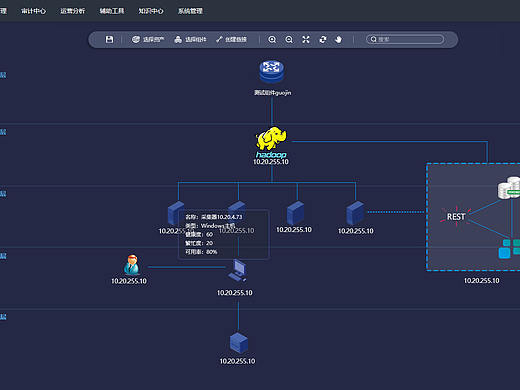Click the fit-to-screen expand arrows icon
The image size is (520, 390).
click(x=306, y=40)
